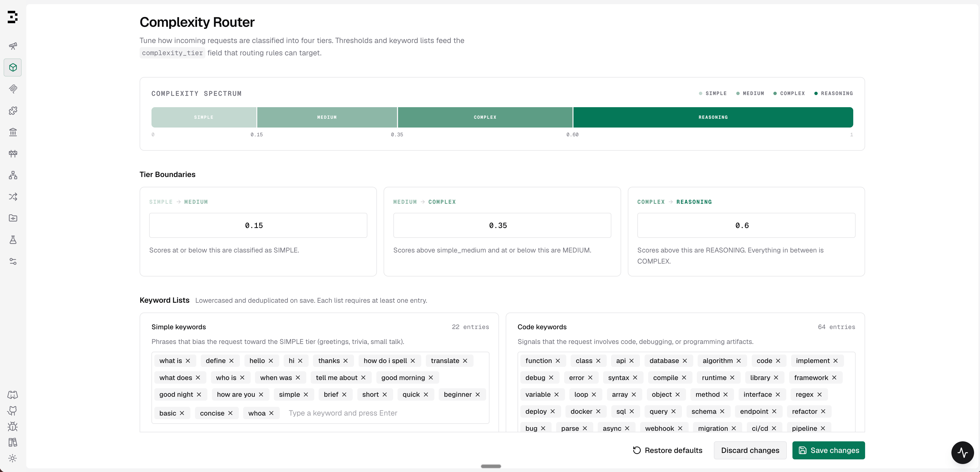This screenshot has width=980, height=472.
Task: Open the barrier guardrails icon in sidebar
Action: pos(13,154)
